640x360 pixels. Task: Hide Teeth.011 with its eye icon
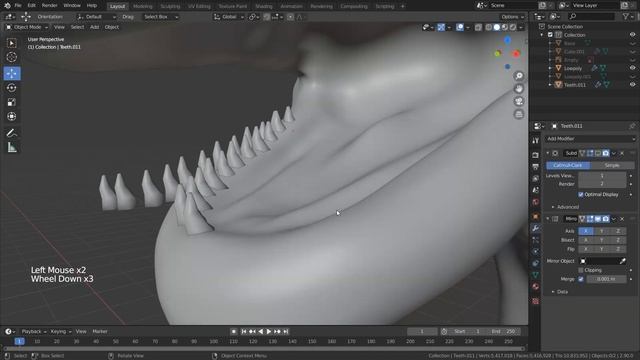(632, 84)
